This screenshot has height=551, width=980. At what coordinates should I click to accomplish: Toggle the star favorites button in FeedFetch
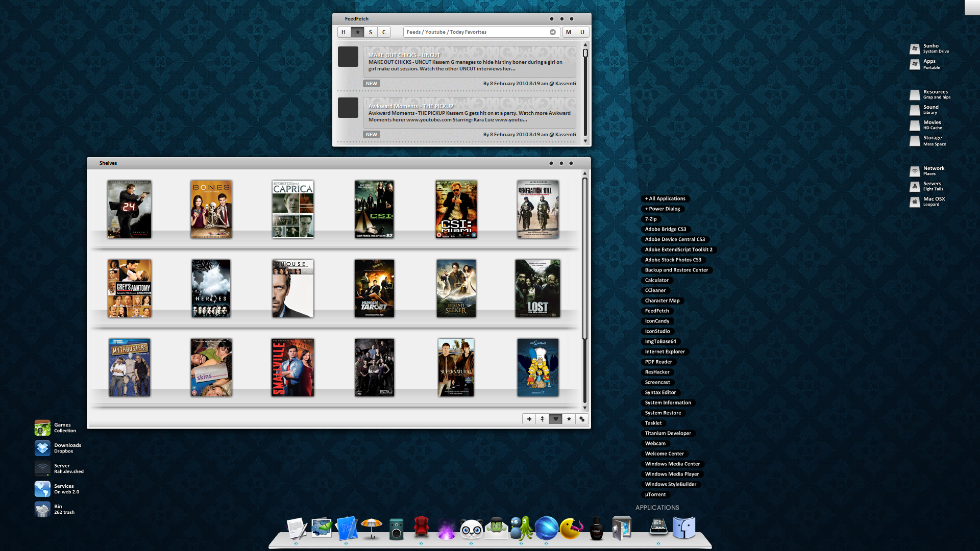(357, 32)
